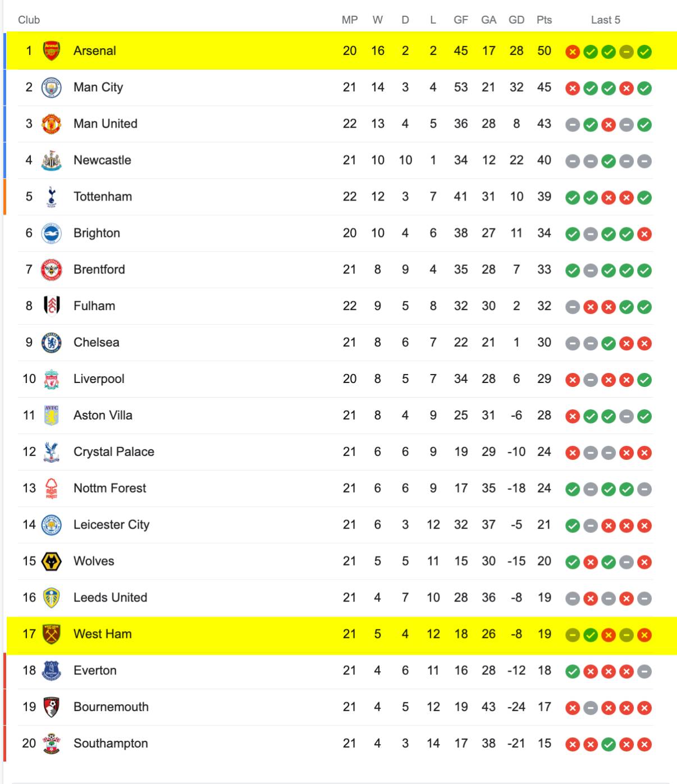Click the Southampton club crest
The width and height of the screenshot is (677, 784).
tap(51, 744)
